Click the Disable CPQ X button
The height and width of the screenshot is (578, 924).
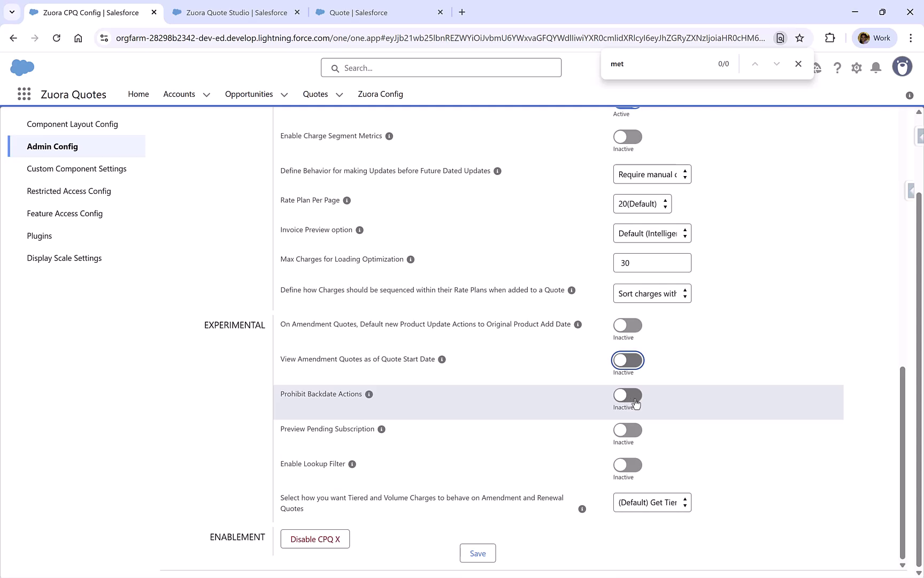click(x=314, y=539)
